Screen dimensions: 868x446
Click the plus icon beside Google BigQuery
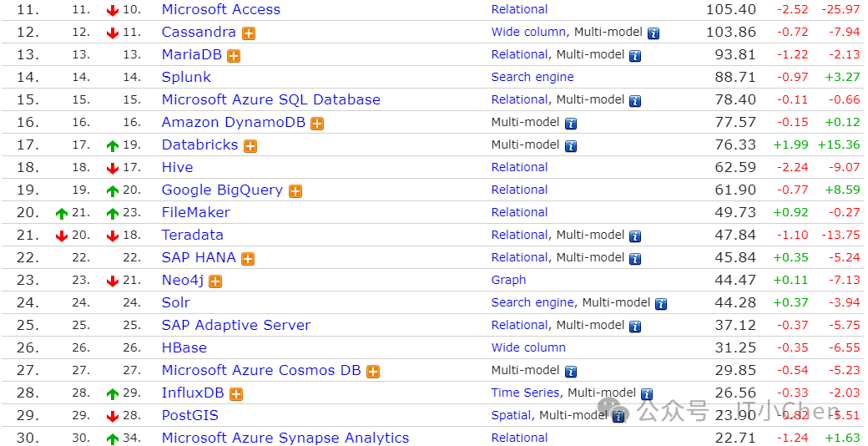(x=295, y=191)
